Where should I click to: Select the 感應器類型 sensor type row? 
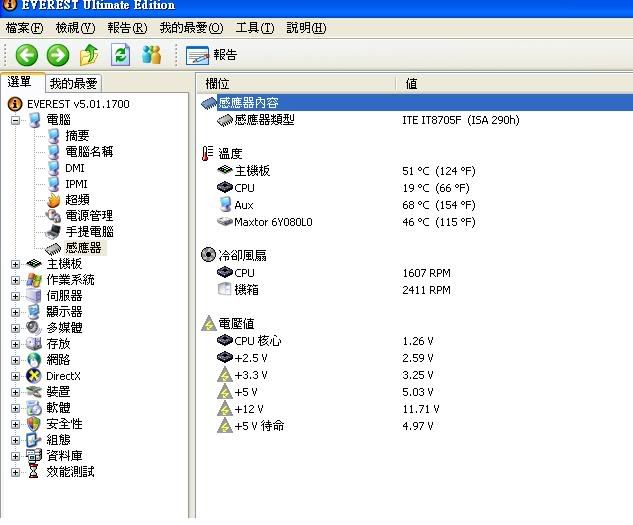[x=264, y=120]
